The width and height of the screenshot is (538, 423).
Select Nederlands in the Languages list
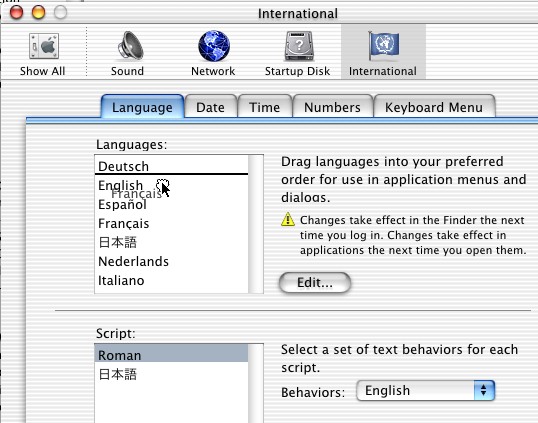tap(171, 261)
